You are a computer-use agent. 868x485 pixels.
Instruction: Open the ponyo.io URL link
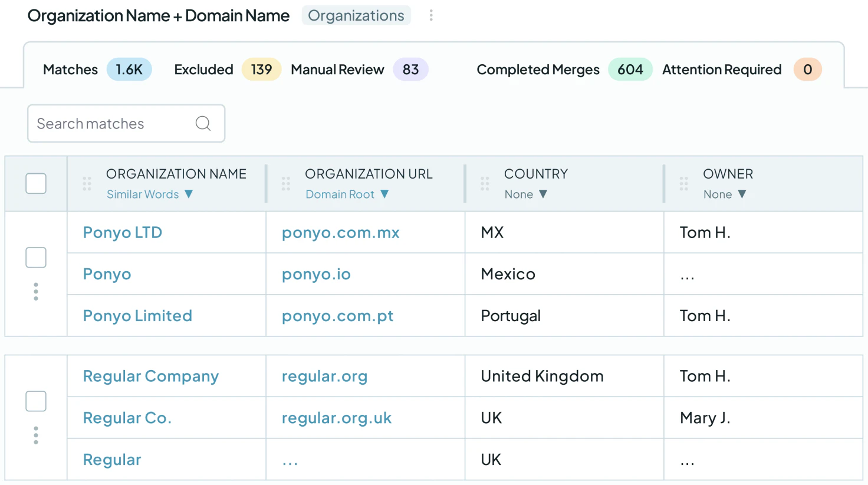[316, 275]
